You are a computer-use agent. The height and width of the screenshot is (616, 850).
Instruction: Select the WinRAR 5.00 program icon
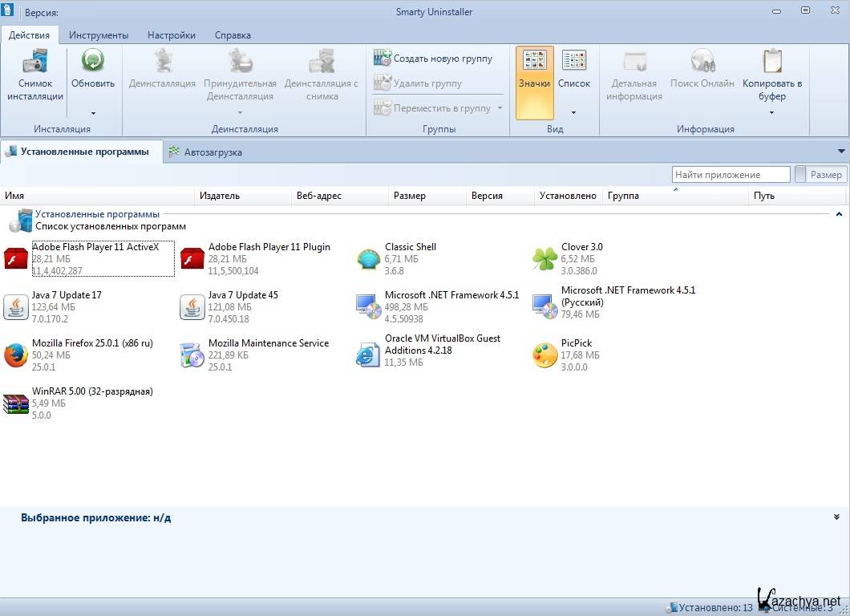pyautogui.click(x=16, y=403)
